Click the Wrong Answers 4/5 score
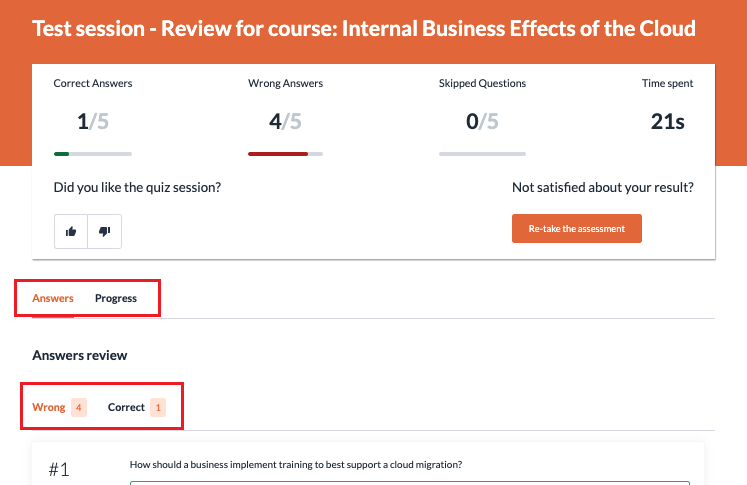This screenshot has width=747, height=485. point(285,122)
